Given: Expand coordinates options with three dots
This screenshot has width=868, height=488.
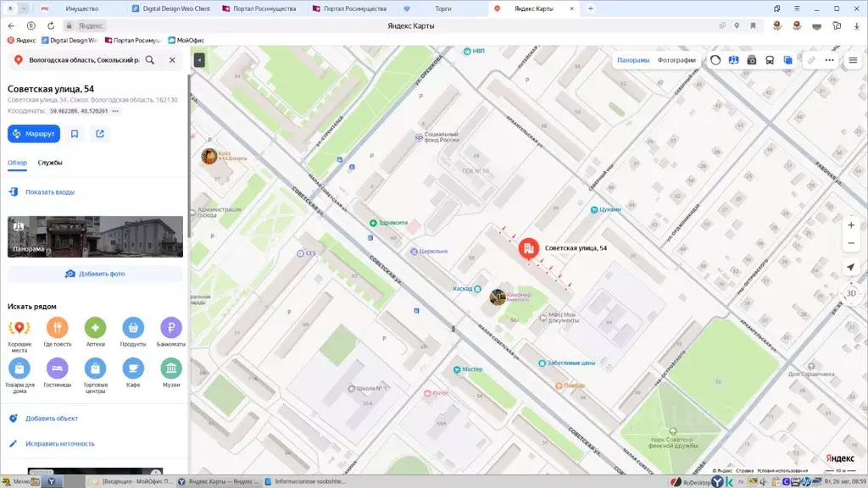Looking at the screenshot, I should point(115,111).
